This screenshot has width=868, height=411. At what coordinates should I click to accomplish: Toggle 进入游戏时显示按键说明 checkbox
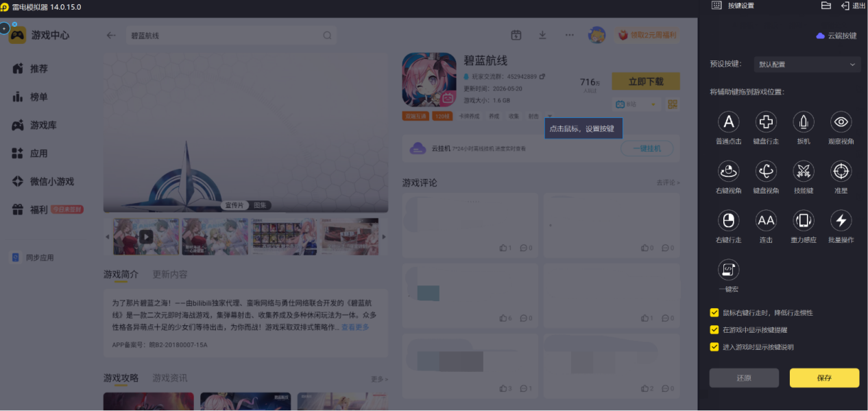714,347
